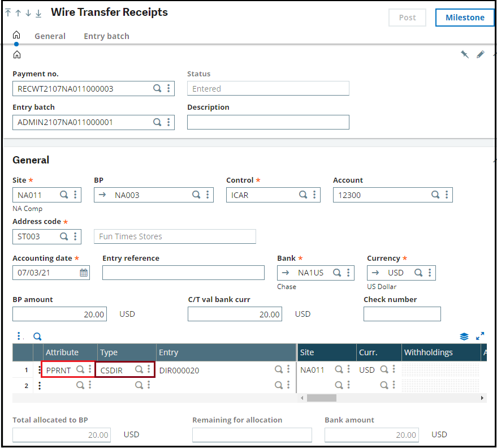Switch to the Entry batch tab
Image resolution: width=497 pixels, height=448 pixels.
[106, 36]
